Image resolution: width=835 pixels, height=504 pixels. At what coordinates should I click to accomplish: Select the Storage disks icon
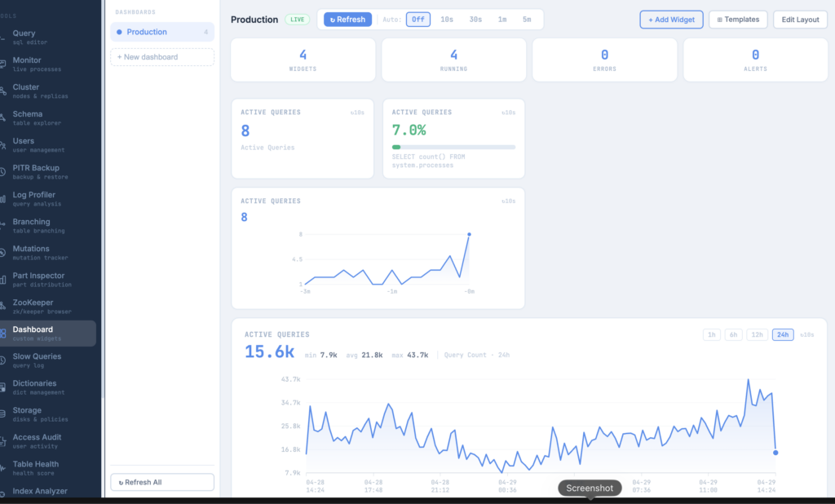[2, 414]
